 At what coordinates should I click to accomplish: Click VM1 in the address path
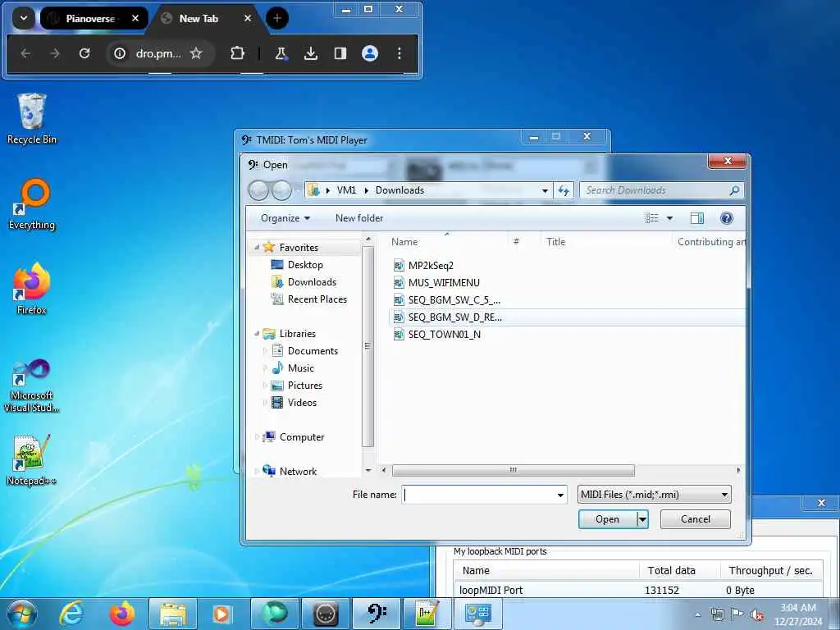tap(346, 190)
